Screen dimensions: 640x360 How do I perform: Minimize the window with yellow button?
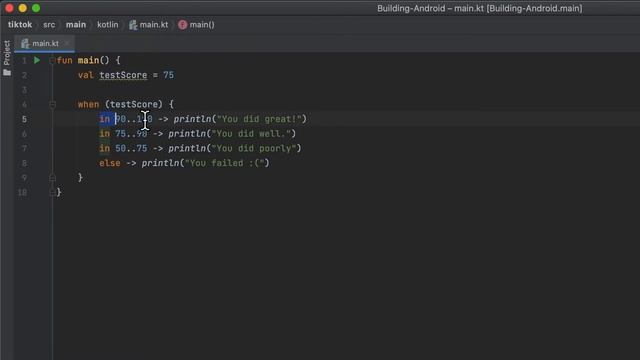click(23, 8)
